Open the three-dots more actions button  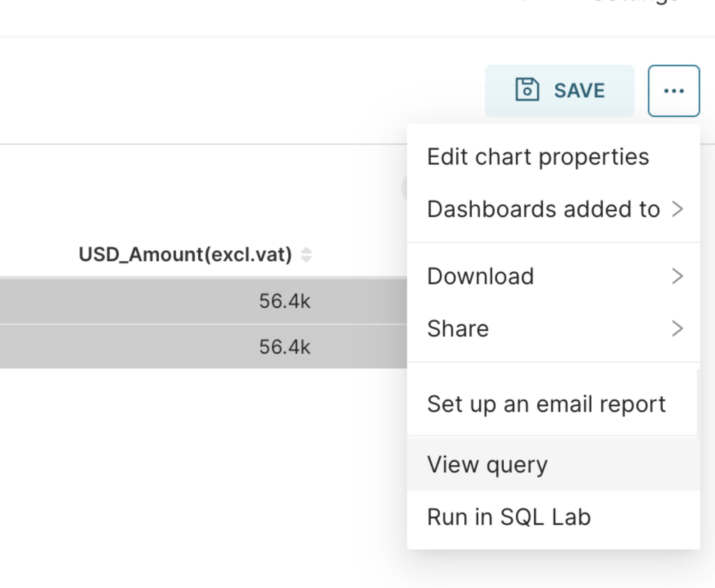674,91
